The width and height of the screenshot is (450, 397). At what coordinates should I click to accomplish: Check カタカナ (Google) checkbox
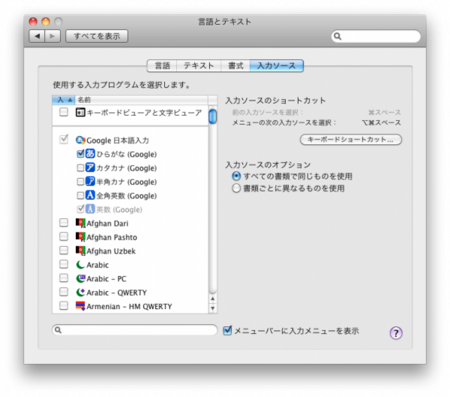pos(80,168)
